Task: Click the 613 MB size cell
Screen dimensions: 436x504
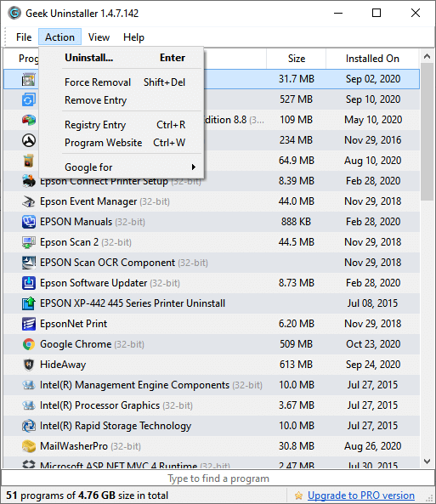Action: click(296, 365)
